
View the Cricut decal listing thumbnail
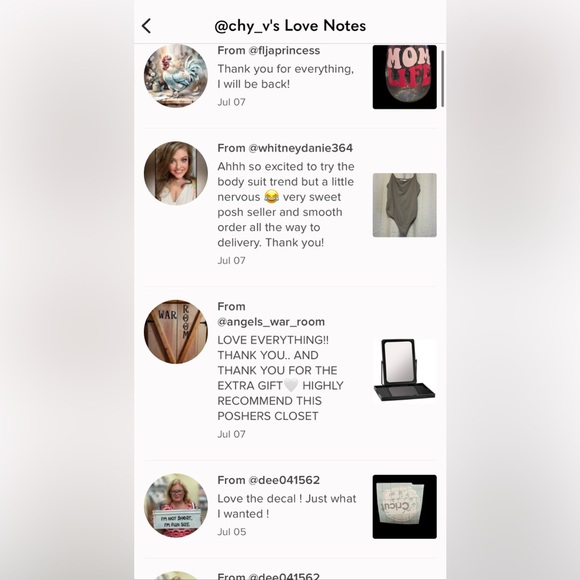[404, 507]
